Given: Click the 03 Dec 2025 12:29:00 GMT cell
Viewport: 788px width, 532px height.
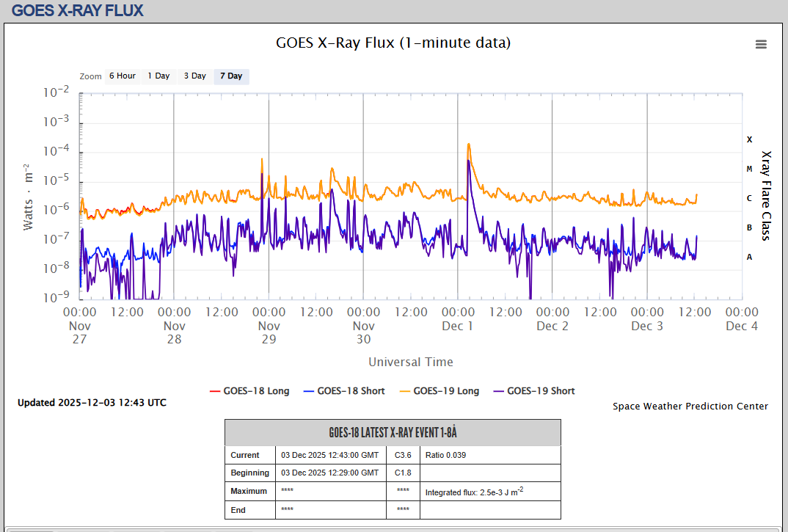Looking at the screenshot, I should click(x=329, y=473).
